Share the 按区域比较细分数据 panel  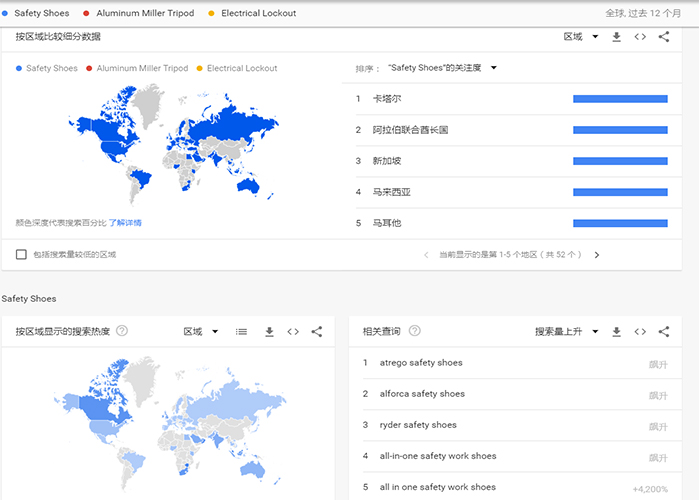[663, 37]
